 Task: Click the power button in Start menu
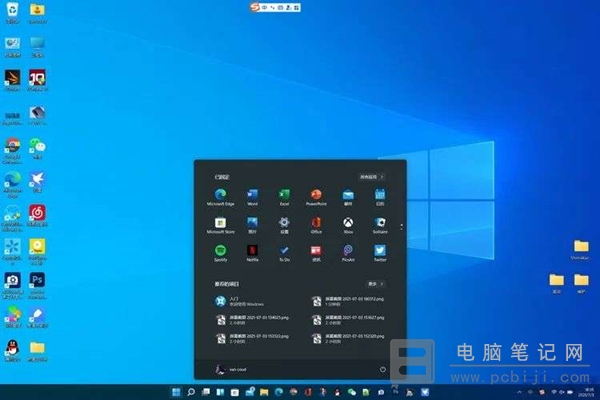coord(383,369)
